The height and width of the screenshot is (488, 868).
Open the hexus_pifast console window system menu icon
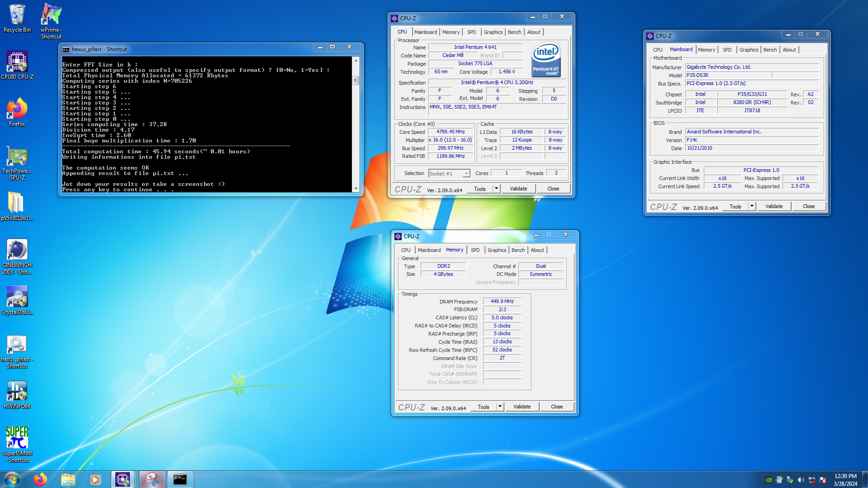(x=66, y=49)
